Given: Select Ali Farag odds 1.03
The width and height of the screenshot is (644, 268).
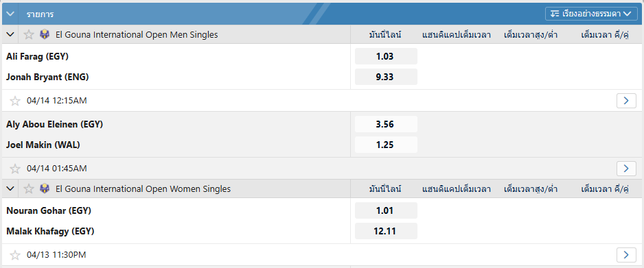Looking at the screenshot, I should (386, 56).
